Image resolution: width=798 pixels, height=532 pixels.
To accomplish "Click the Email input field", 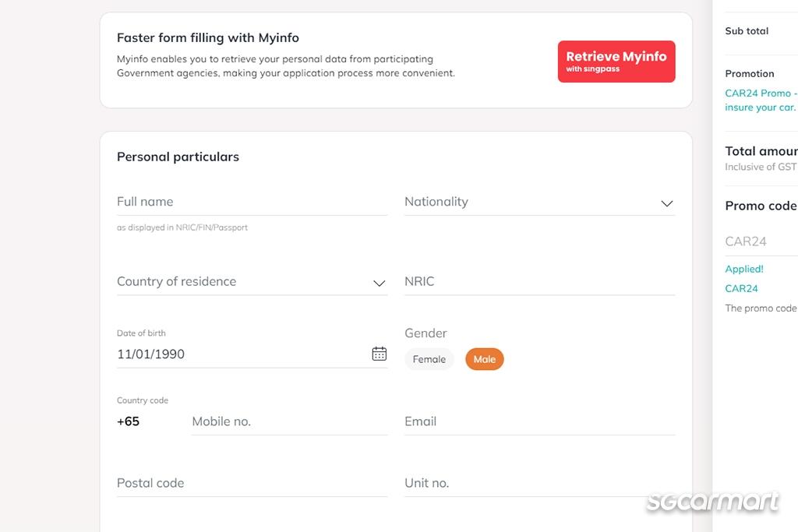I will [x=539, y=421].
